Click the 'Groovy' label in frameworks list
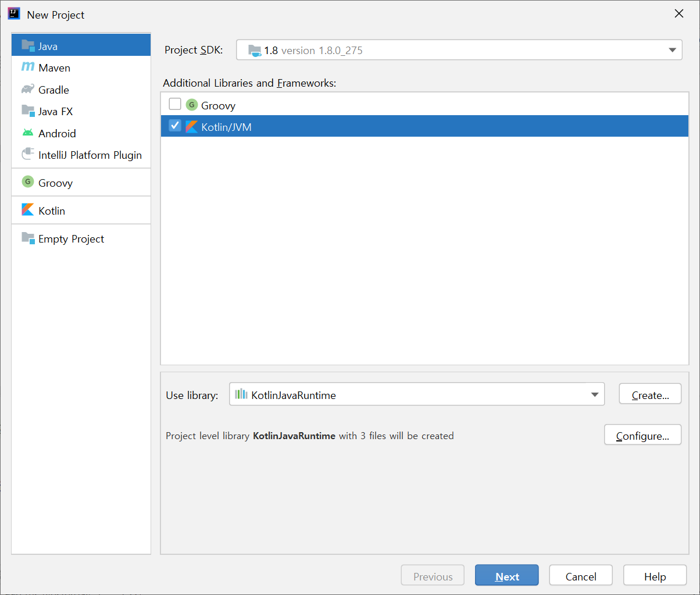 pos(218,105)
